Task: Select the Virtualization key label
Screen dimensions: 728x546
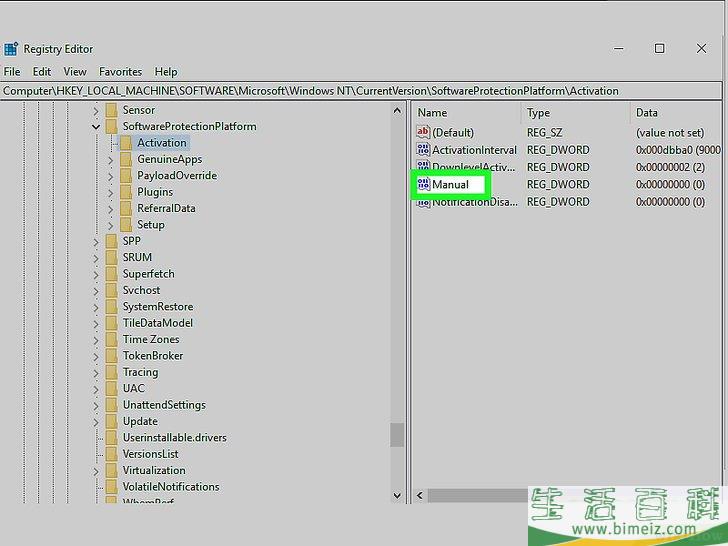Action: 154,470
